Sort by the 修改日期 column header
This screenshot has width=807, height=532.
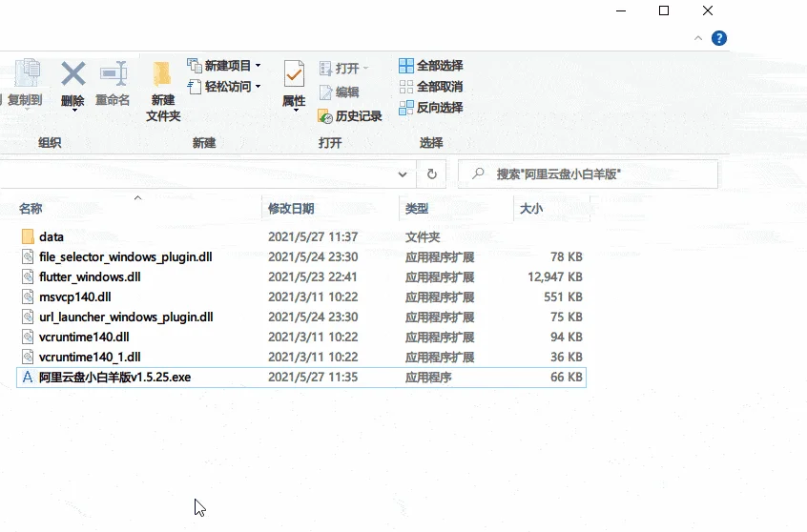click(291, 209)
